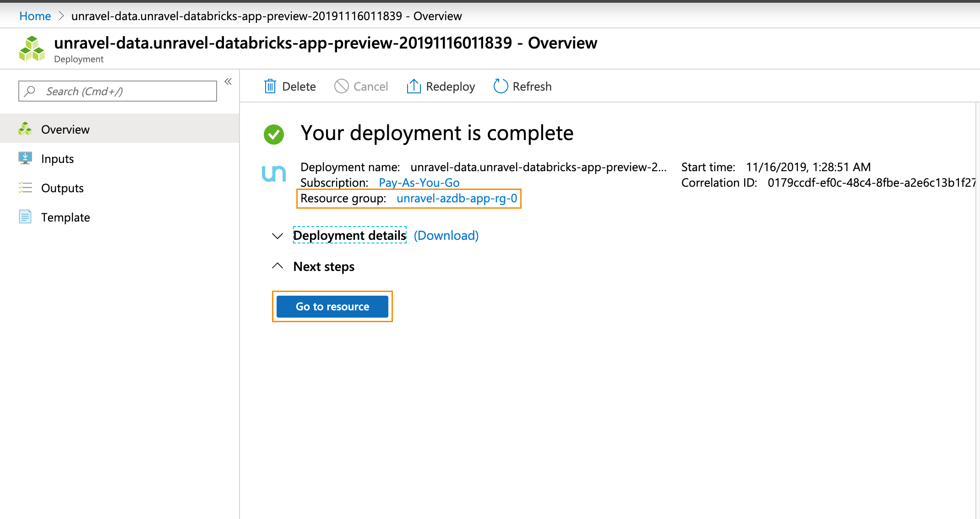The height and width of the screenshot is (519, 980).
Task: Select the Overview menu item
Action: [x=66, y=129]
